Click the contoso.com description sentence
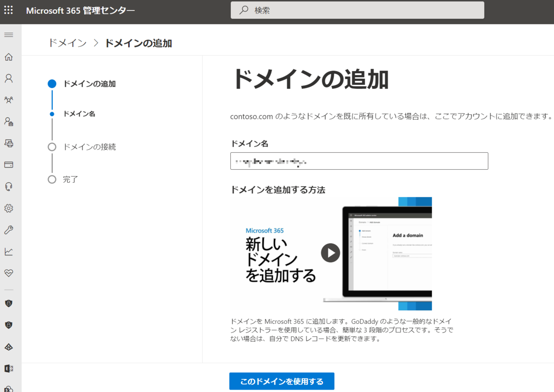 tap(391, 116)
